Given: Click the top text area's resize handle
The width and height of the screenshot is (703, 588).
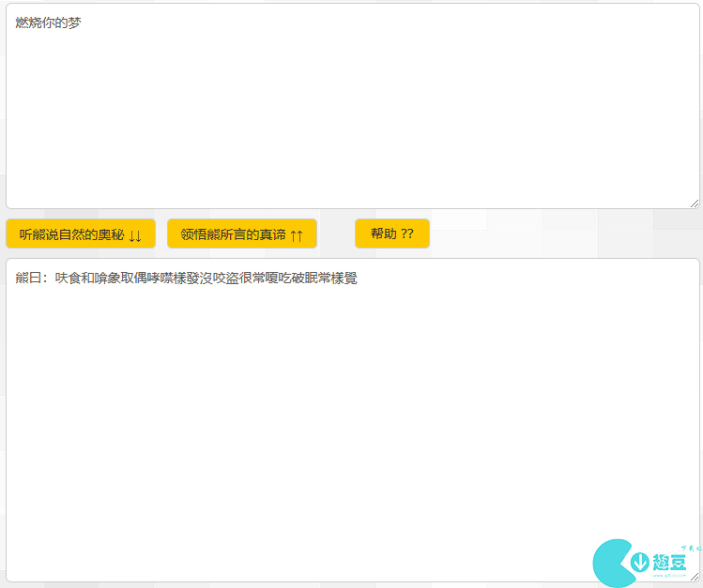Looking at the screenshot, I should coord(695,203).
